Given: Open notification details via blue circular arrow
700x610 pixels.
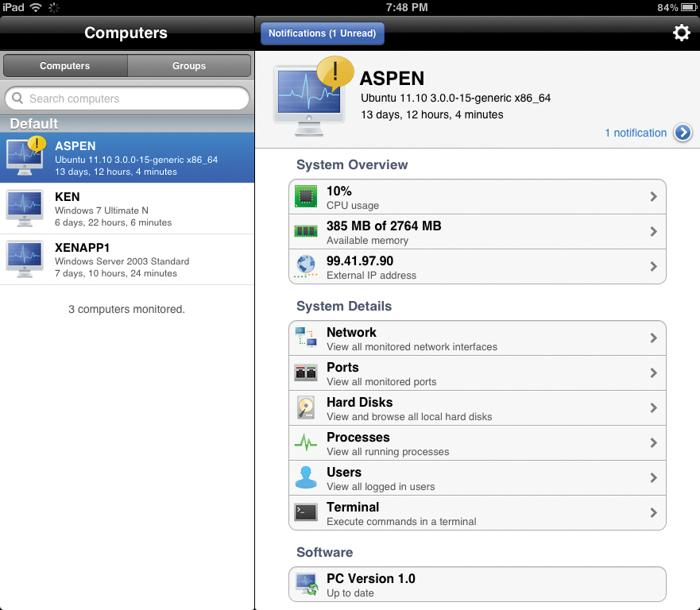Looking at the screenshot, I should pyautogui.click(x=682, y=133).
